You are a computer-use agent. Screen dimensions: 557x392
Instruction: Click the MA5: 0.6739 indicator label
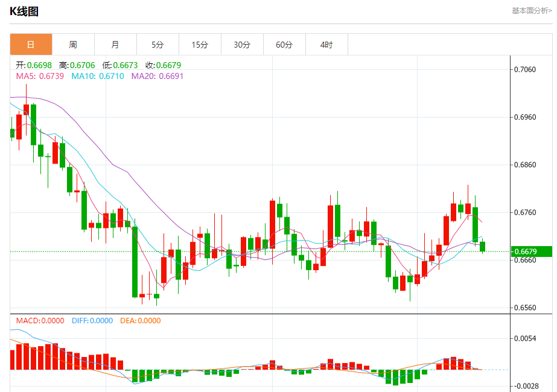point(40,77)
